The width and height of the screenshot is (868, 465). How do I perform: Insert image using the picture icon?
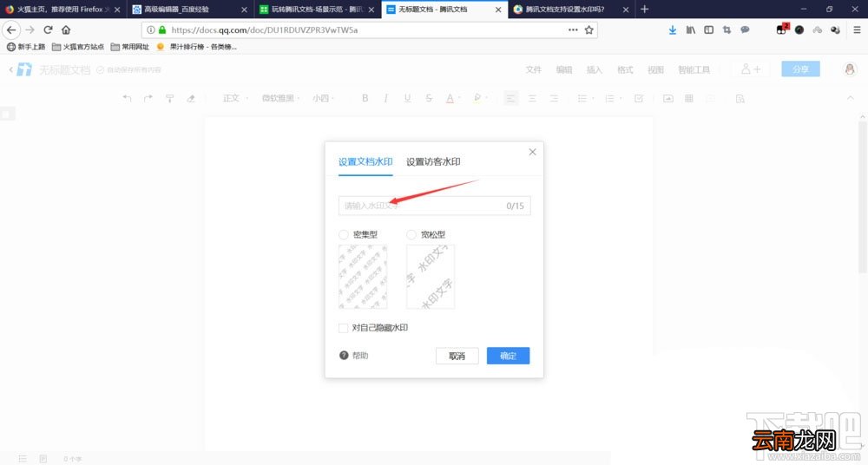668,98
